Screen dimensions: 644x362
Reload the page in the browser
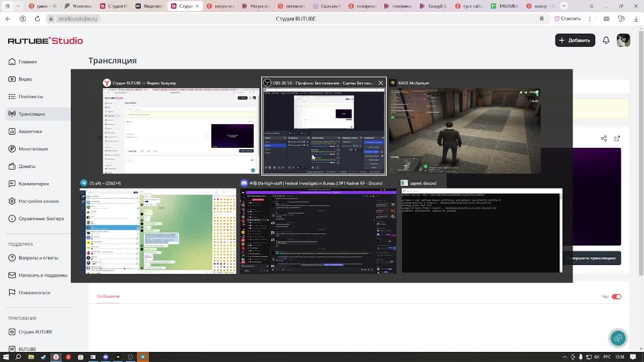point(37,19)
